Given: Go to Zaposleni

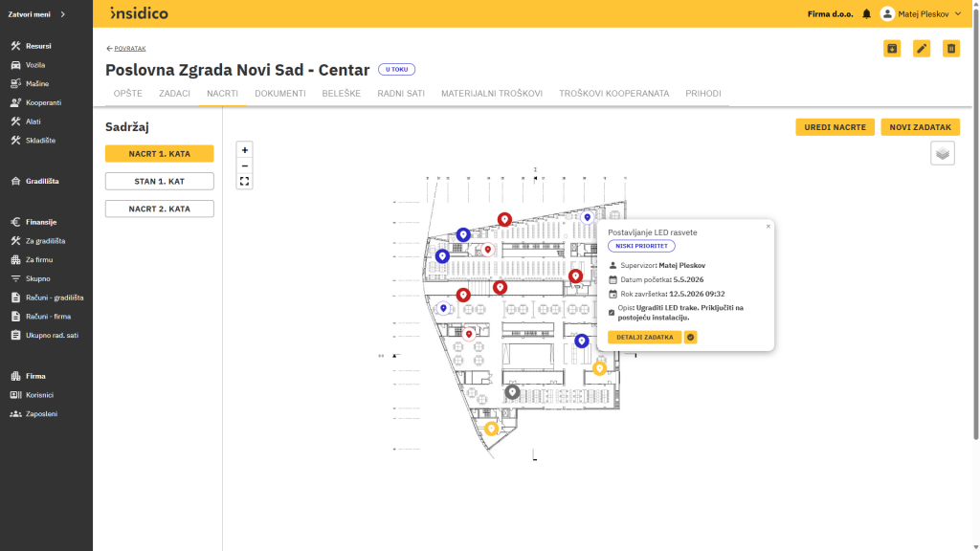Looking at the screenshot, I should pyautogui.click(x=41, y=414).
